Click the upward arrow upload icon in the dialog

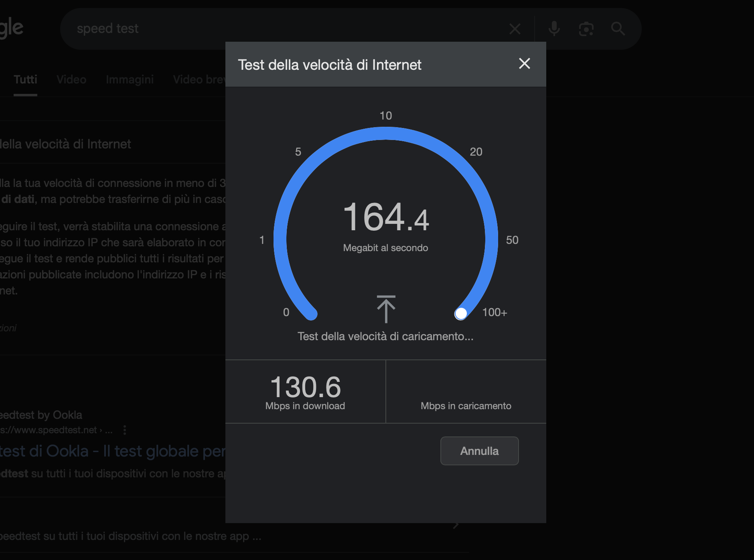click(386, 309)
